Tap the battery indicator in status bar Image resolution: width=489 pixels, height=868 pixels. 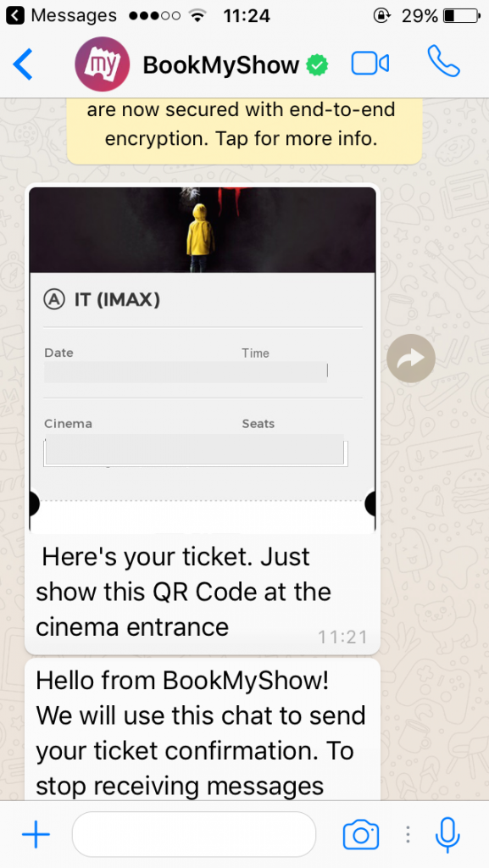[x=462, y=15]
